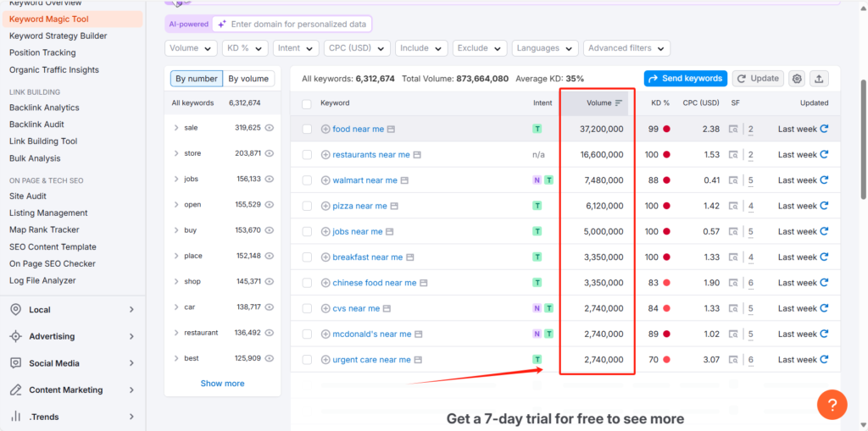Click the Content Marketing pencil icon

coord(16,390)
